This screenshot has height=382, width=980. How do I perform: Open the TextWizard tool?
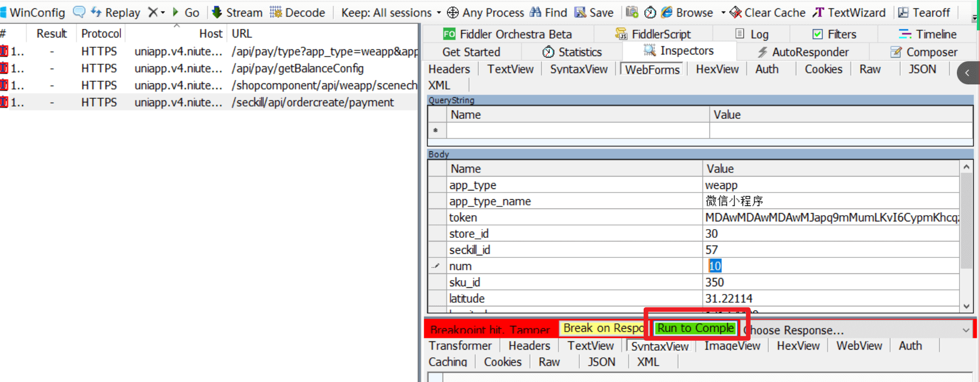(x=849, y=12)
